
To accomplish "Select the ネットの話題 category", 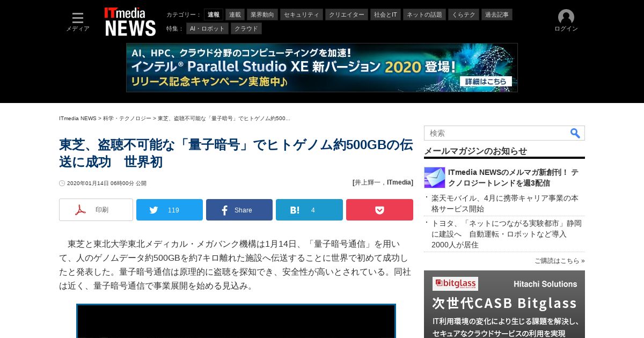I will [x=425, y=14].
